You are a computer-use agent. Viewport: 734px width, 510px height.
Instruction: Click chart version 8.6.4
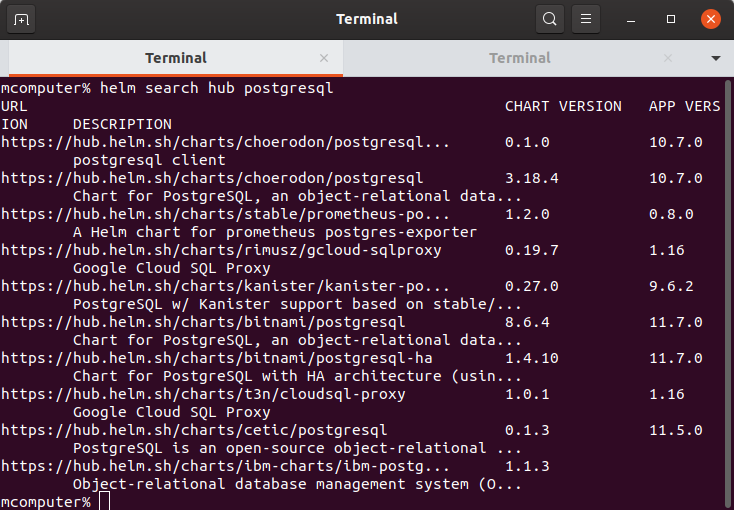point(527,322)
